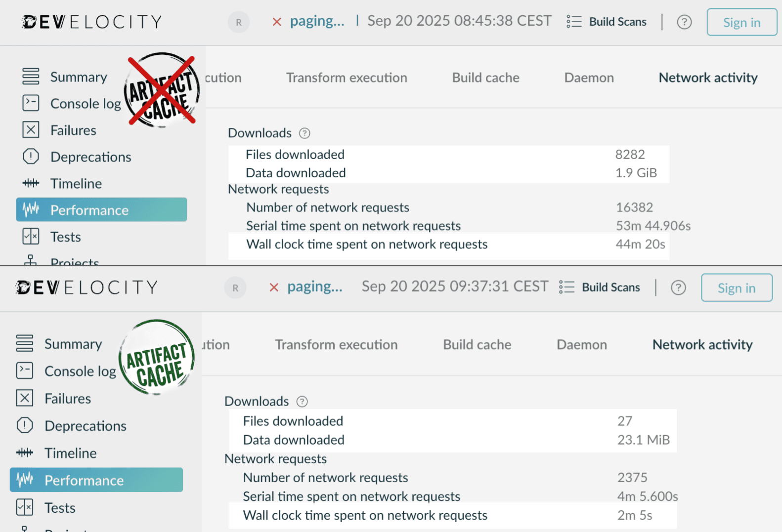Click the Downloads help circle icon
782x532 pixels.
click(x=304, y=133)
